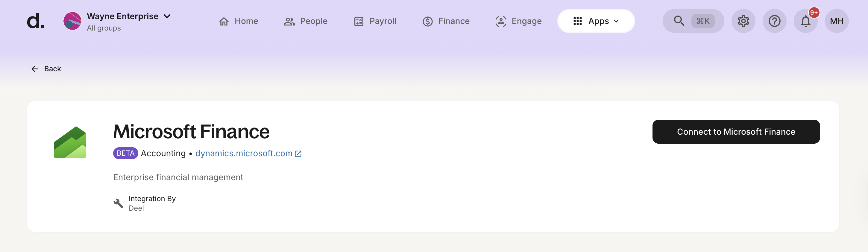Click the search magnifier icon

[x=679, y=21]
